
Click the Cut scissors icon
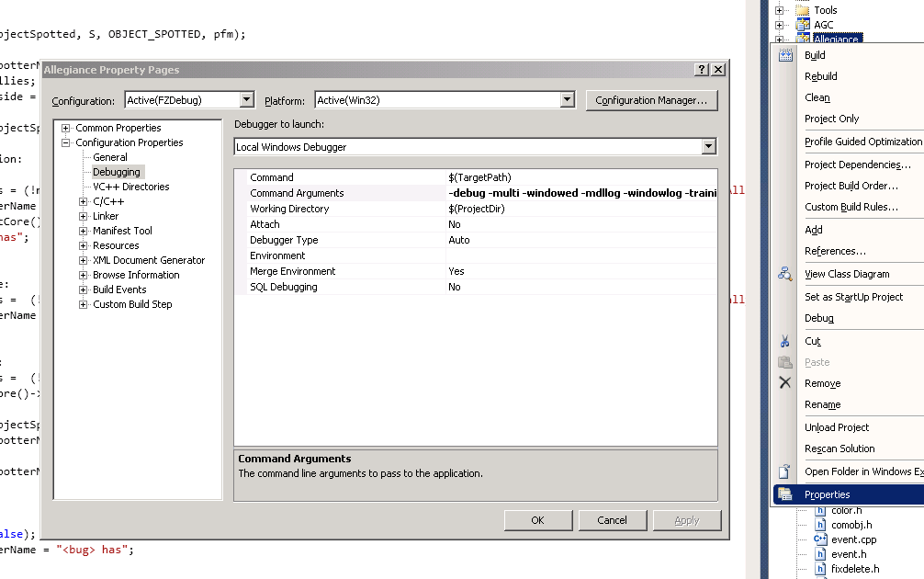785,341
